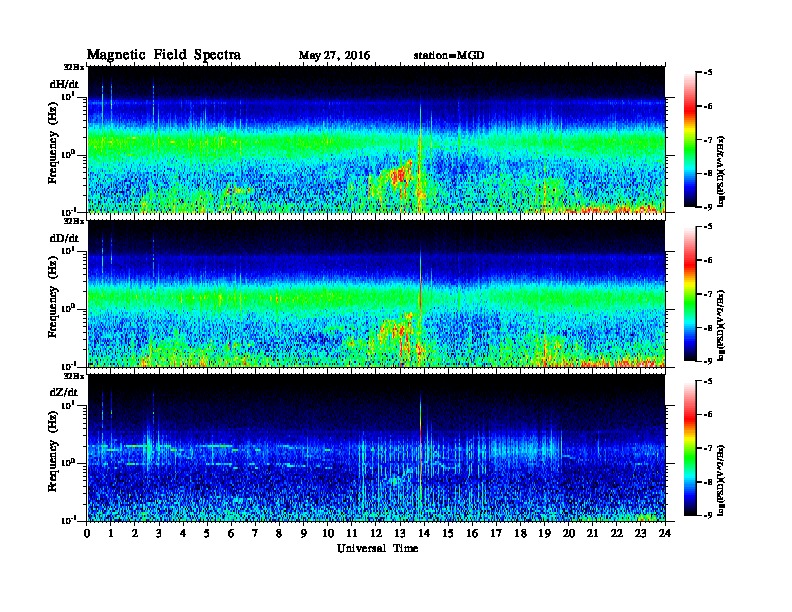792x612 pixels.
Task: Click hour tick label 7 on time axis
Action: click(255, 533)
